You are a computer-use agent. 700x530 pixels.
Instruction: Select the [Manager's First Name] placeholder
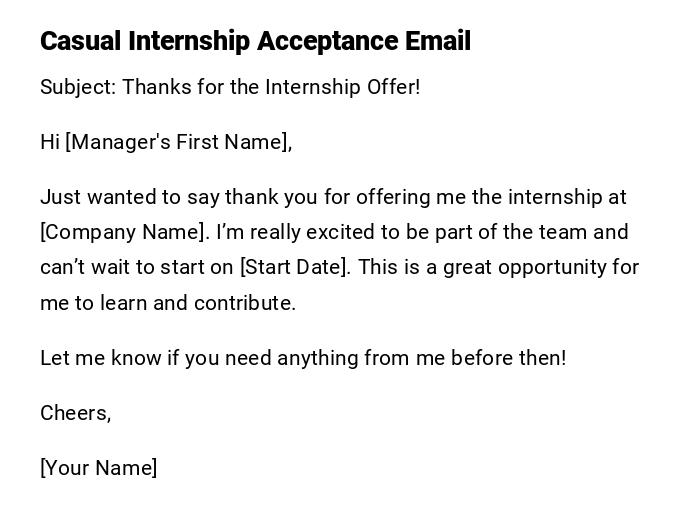click(178, 142)
